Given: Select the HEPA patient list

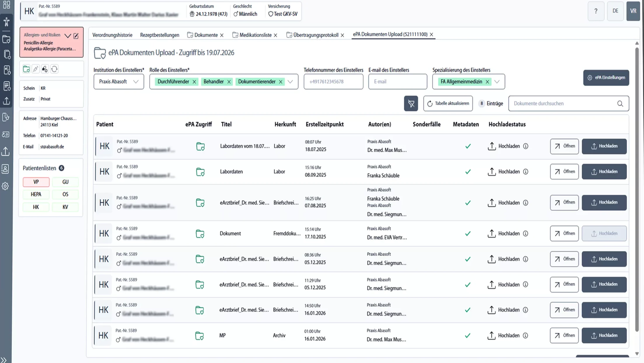Looking at the screenshot, I should click(x=36, y=194).
